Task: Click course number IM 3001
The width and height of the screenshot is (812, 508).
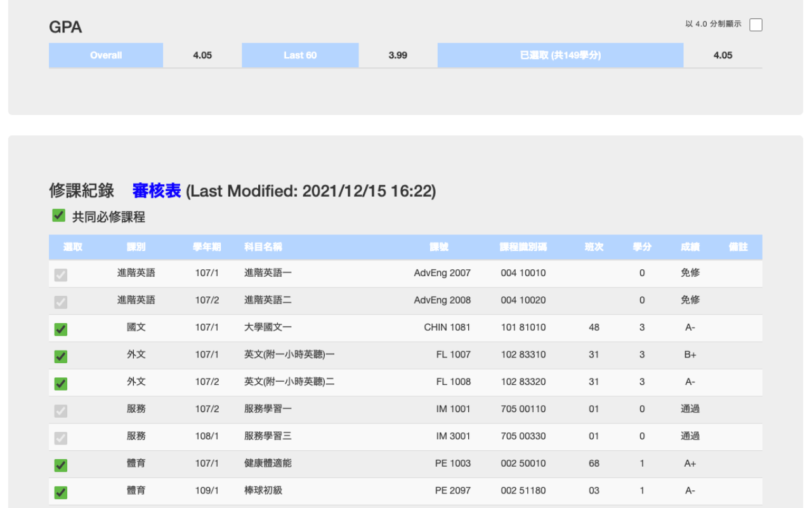Action: click(454, 436)
